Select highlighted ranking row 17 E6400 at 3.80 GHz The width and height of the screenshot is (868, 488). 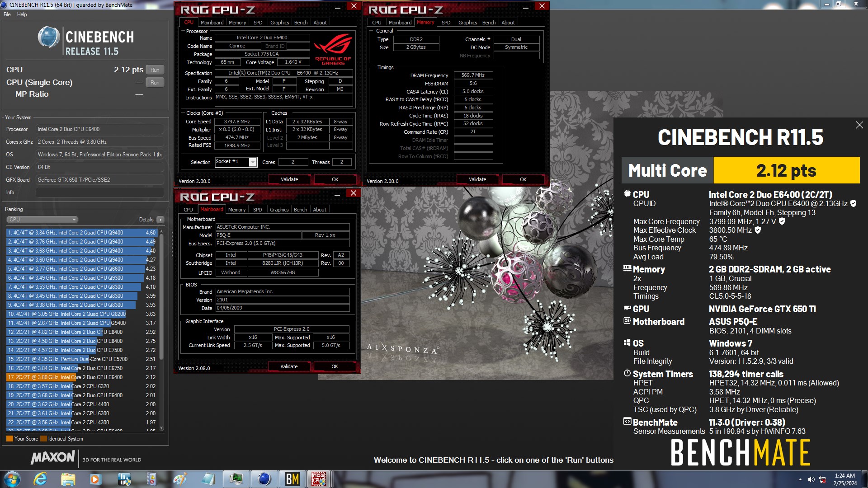pyautogui.click(x=82, y=377)
